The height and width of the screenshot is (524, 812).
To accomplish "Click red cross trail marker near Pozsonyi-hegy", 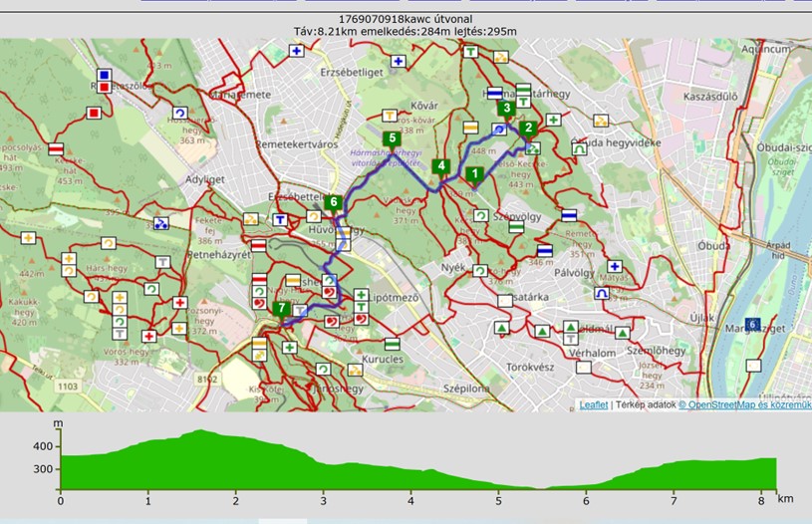I will pos(180,303).
